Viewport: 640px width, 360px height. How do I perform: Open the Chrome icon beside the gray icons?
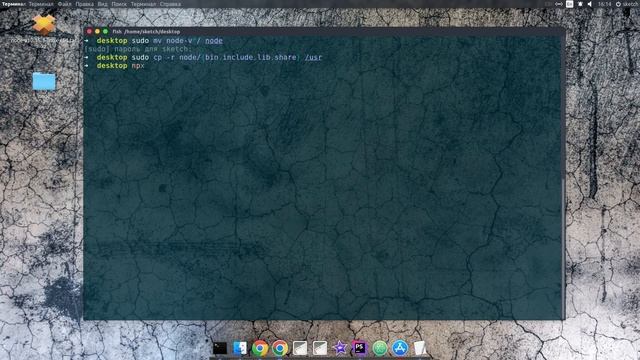tap(280, 348)
